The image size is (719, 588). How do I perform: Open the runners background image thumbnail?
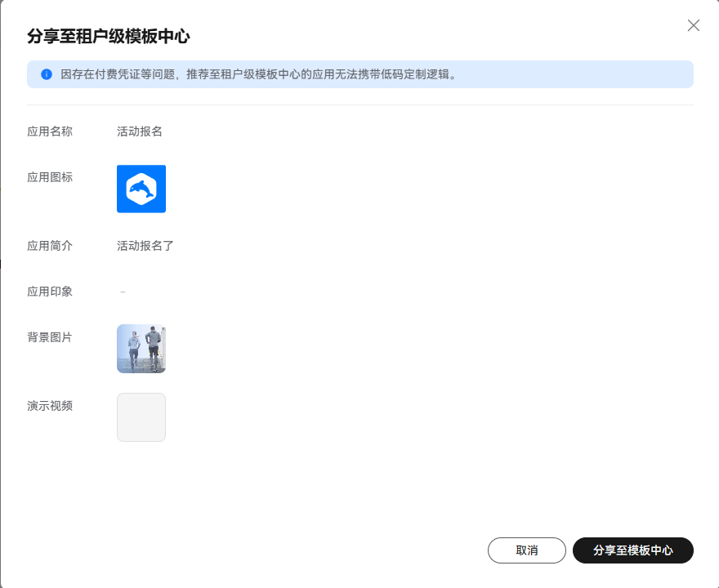pyautogui.click(x=141, y=349)
